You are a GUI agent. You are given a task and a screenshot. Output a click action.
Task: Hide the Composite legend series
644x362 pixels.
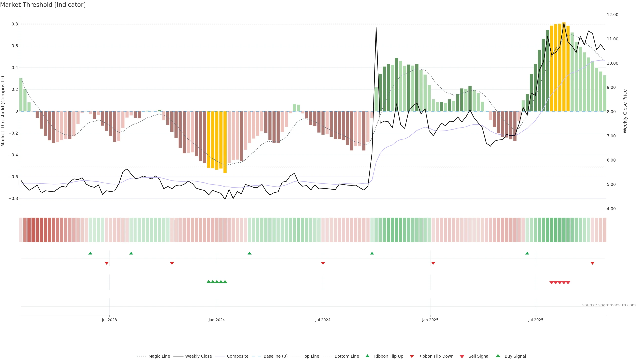(237, 356)
